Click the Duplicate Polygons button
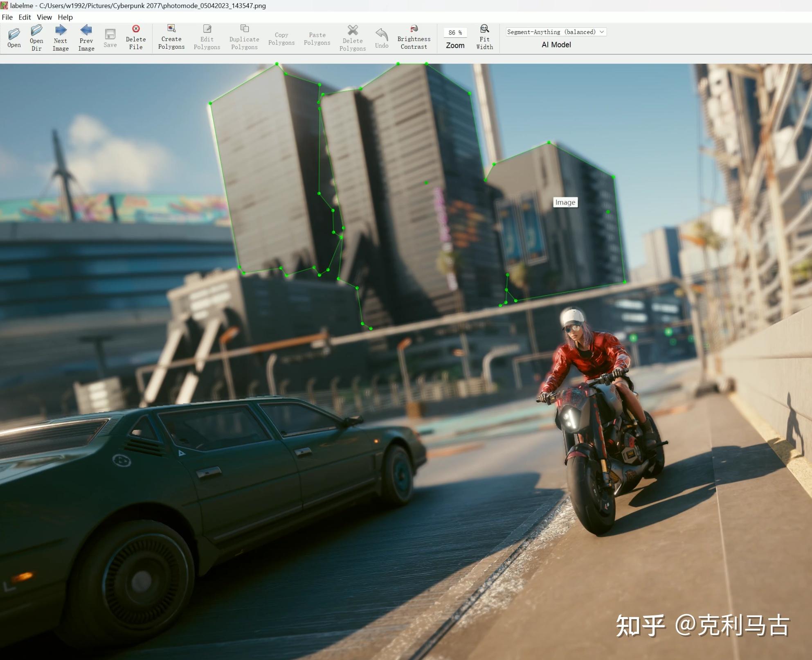This screenshot has width=812, height=660. 244,29
